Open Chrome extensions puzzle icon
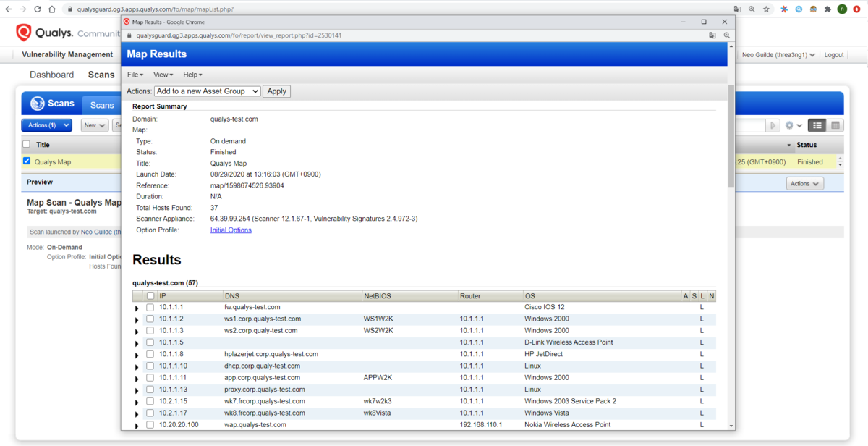Screen dimensions: 868x446 (827, 9)
